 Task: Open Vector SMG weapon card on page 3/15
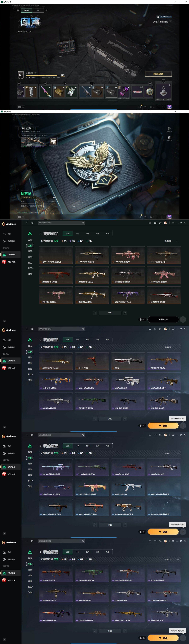click(x=92, y=574)
